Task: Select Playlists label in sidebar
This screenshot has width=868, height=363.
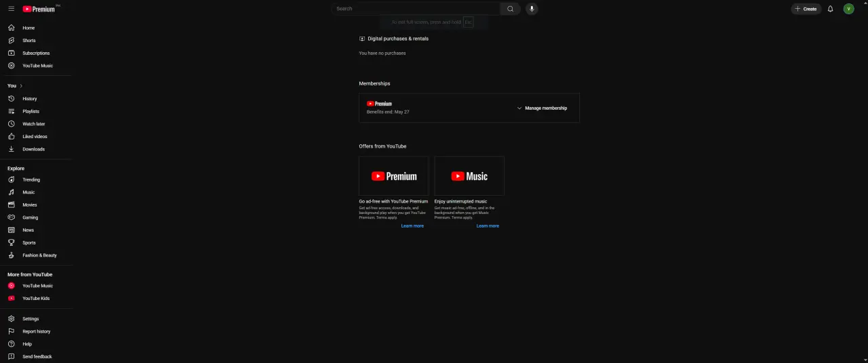Action: tap(31, 111)
